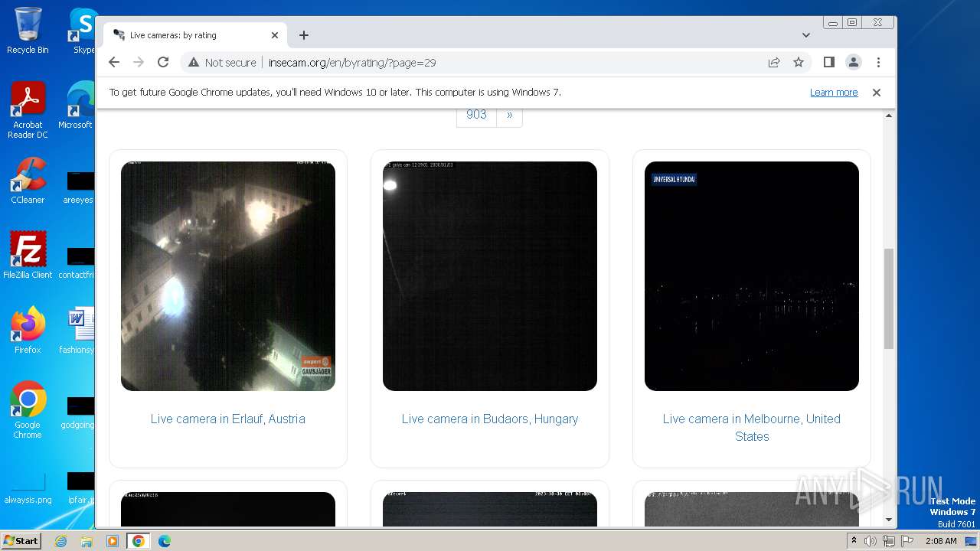Open the Chrome profile avatar

[x=854, y=62]
